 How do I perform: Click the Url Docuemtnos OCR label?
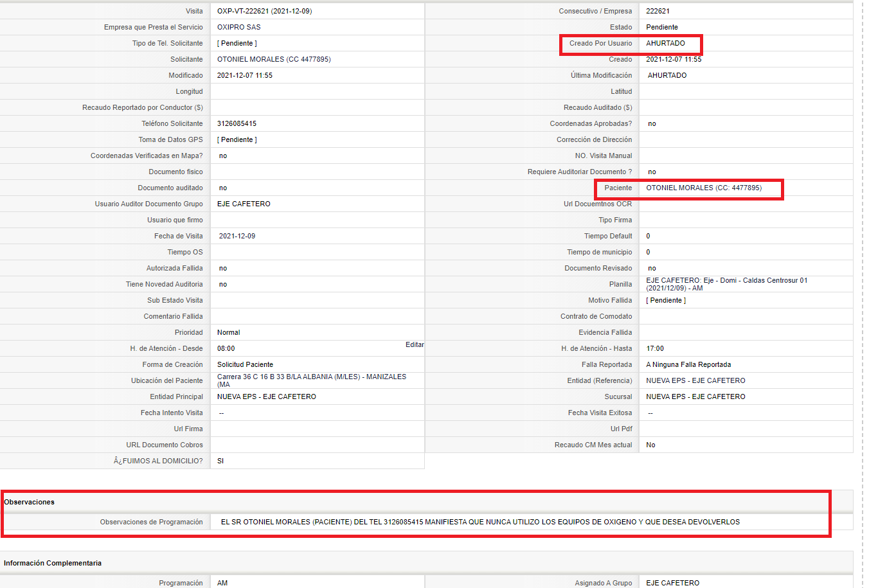click(598, 204)
